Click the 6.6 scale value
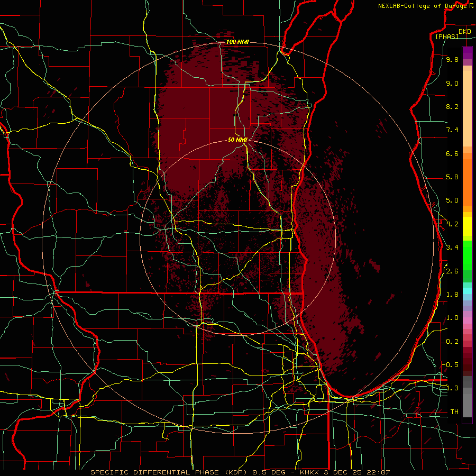Viewport: 476px width, 476px height. point(452,153)
